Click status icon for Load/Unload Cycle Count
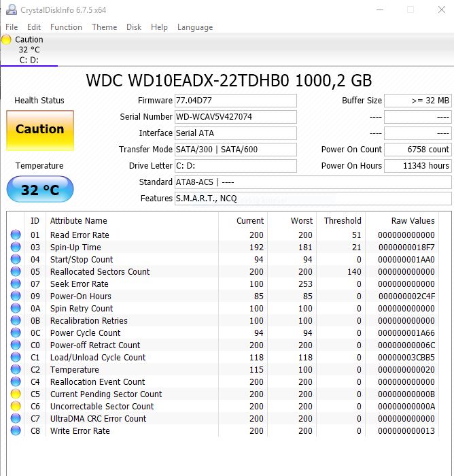 (16, 357)
